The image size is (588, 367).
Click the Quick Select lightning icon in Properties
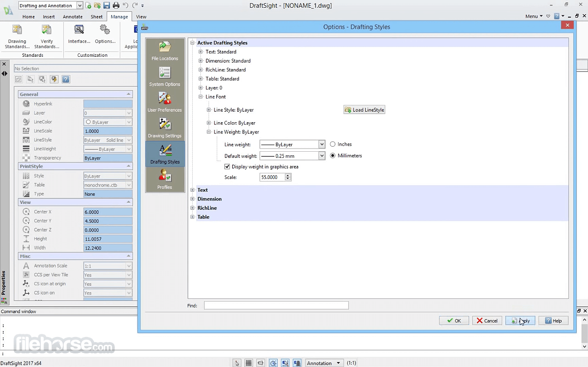pyautogui.click(x=54, y=79)
